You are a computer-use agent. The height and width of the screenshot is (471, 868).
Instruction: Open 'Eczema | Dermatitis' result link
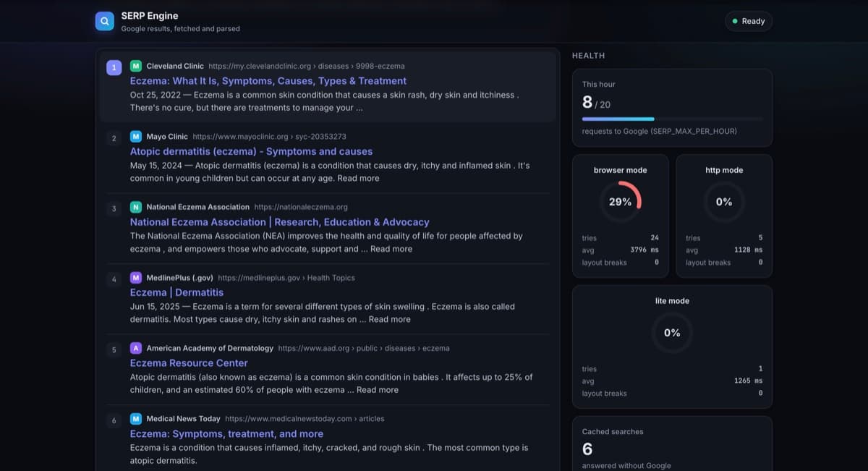176,292
